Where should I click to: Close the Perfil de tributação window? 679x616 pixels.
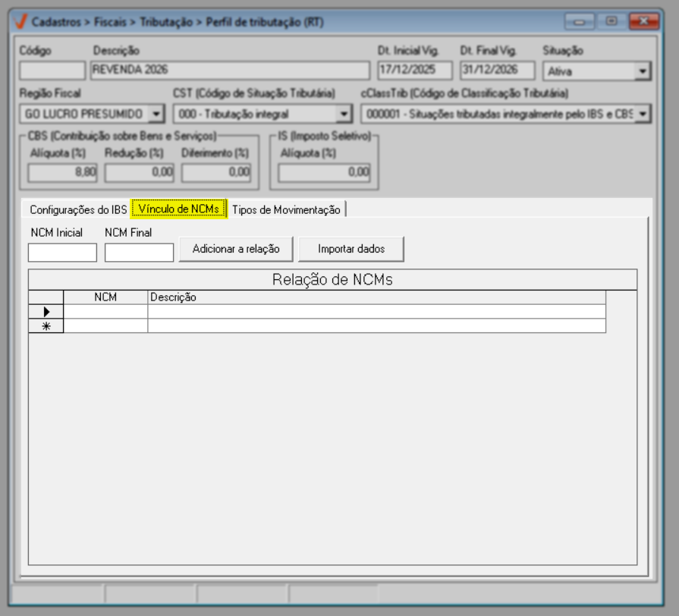pyautogui.click(x=643, y=22)
